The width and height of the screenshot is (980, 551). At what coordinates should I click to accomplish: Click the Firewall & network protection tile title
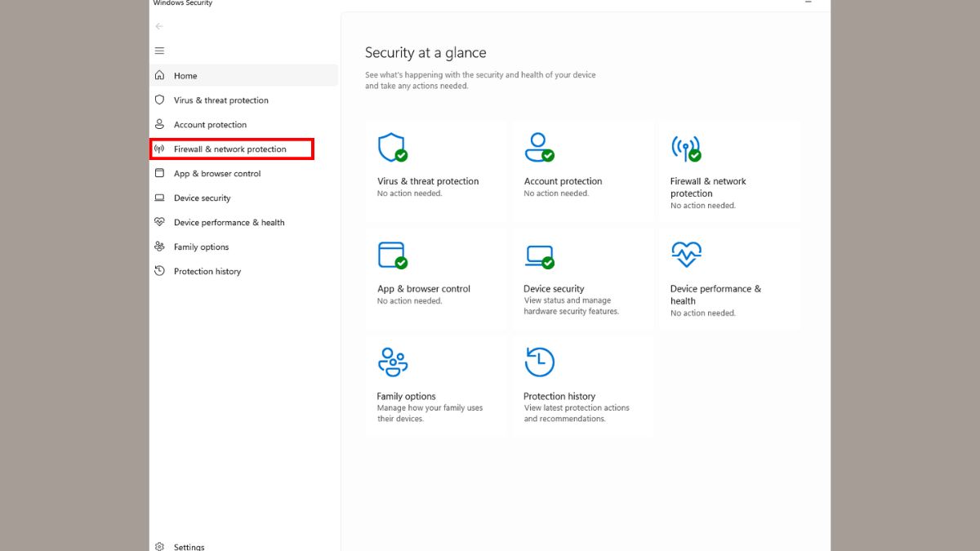click(x=708, y=187)
